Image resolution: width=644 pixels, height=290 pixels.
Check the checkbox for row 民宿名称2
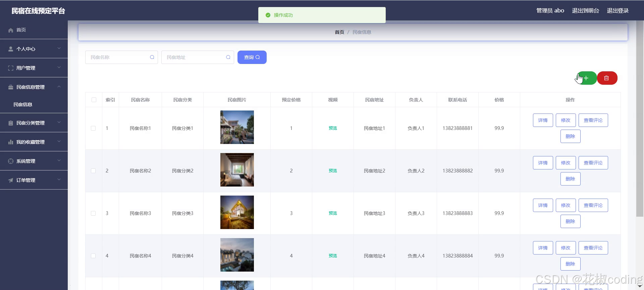[93, 171]
